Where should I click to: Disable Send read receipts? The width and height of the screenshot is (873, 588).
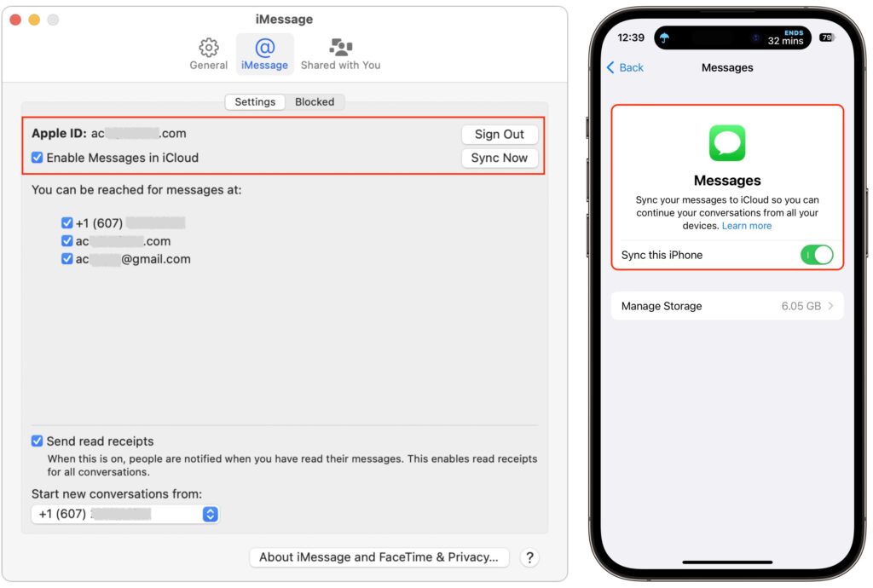[x=36, y=441]
